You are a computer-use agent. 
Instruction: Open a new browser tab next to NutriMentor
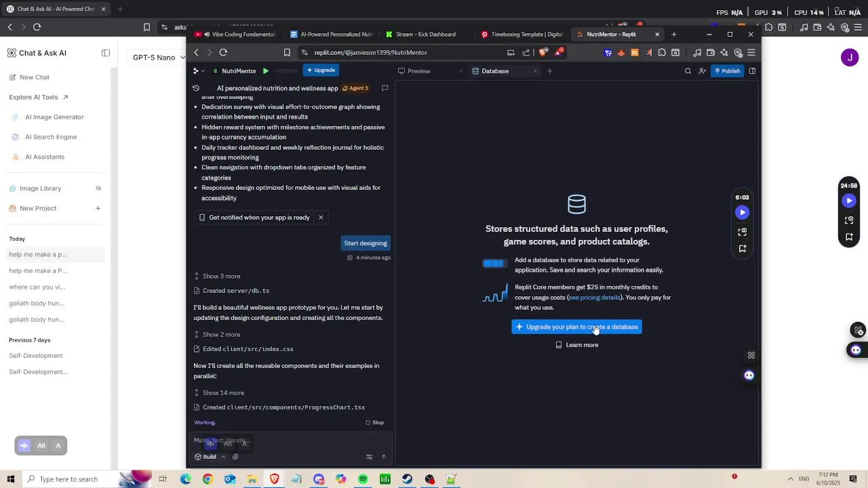(673, 34)
